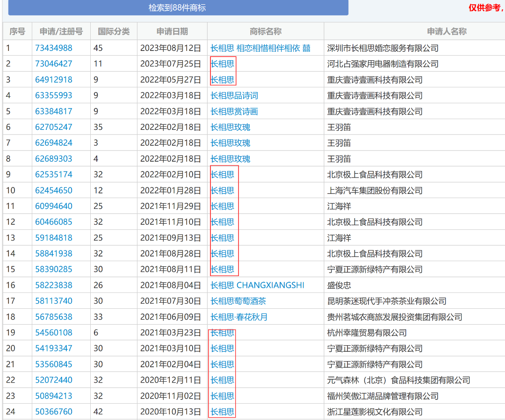Open registration number 52072440
505x420 pixels.
[53, 380]
